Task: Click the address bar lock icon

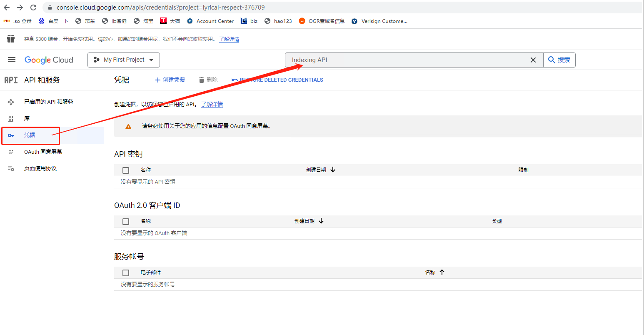Action: (x=50, y=7)
